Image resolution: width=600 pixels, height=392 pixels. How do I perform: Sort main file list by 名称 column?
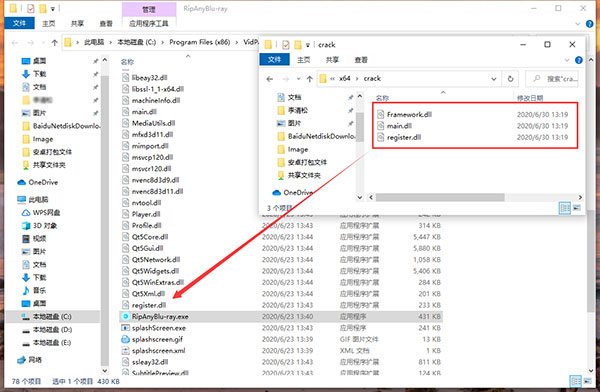[127, 62]
